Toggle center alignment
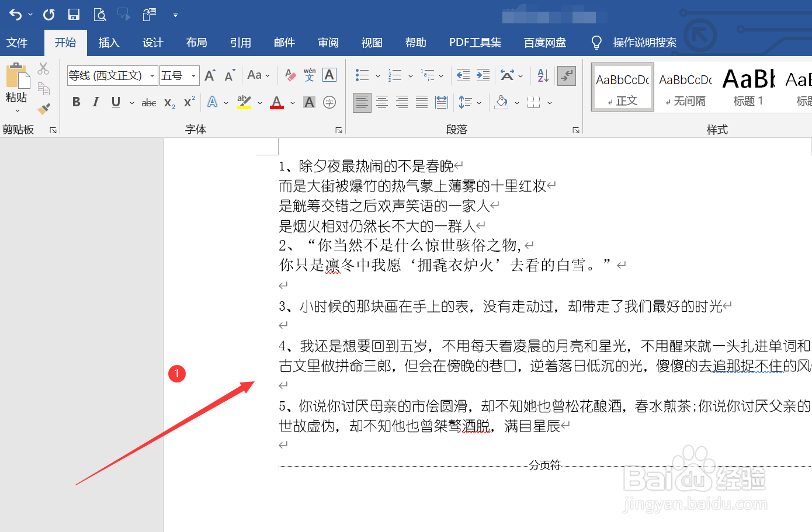This screenshot has height=532, width=812. pos(382,102)
